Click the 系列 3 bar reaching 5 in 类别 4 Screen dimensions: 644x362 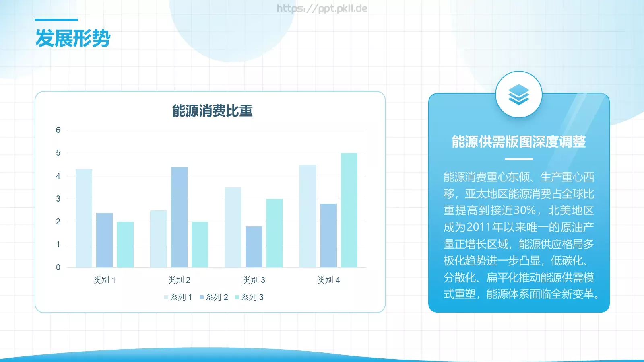pos(349,210)
